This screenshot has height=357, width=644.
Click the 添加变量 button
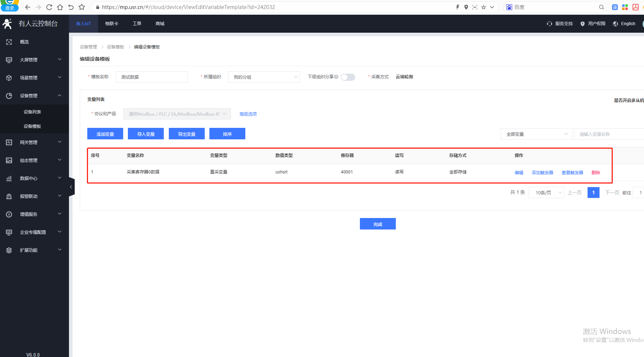[x=105, y=134]
